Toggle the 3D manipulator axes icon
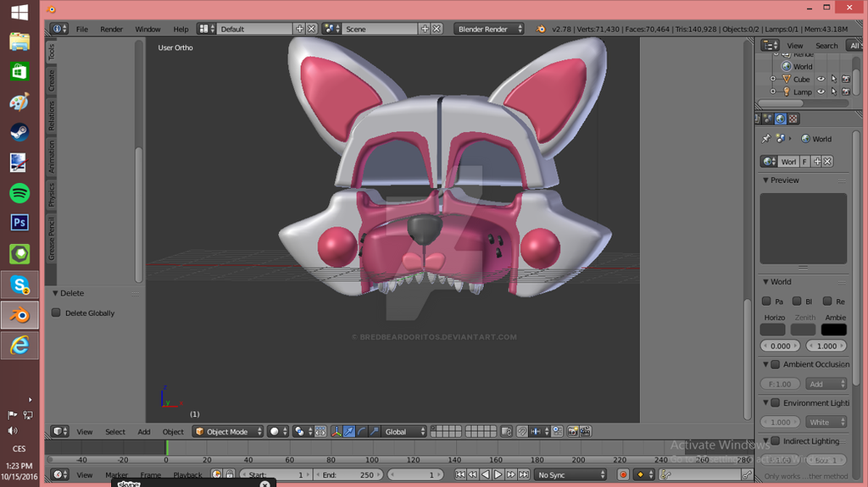Image resolution: width=868 pixels, height=487 pixels. tap(336, 432)
